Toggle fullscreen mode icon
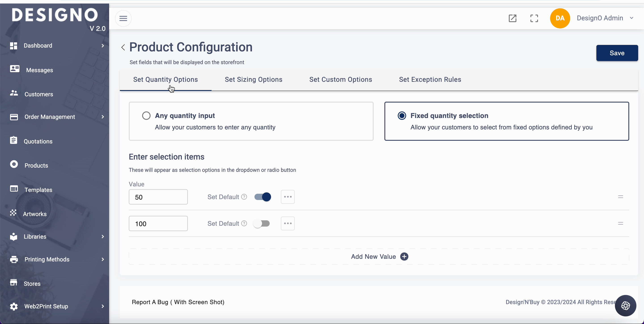 (534, 18)
